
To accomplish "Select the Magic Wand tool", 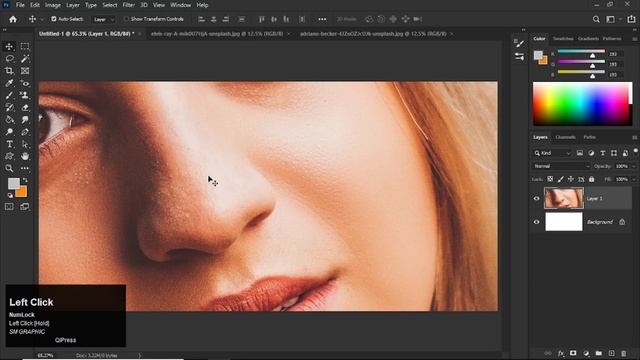I will [25, 59].
